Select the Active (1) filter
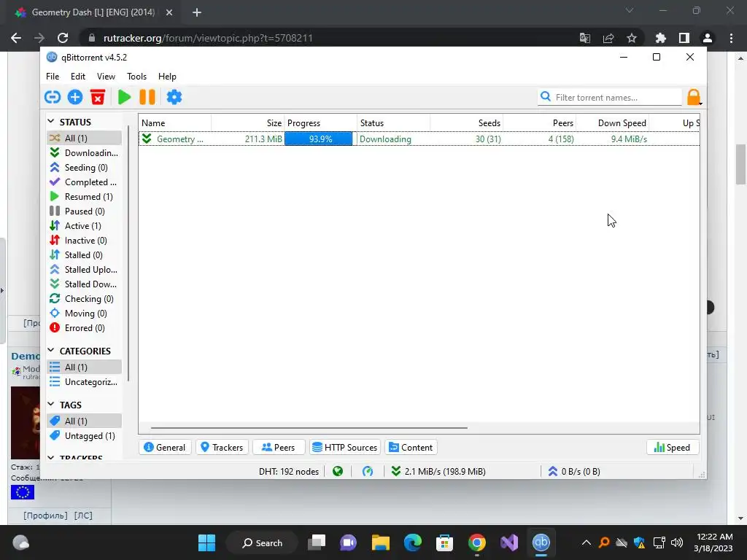 (85, 226)
